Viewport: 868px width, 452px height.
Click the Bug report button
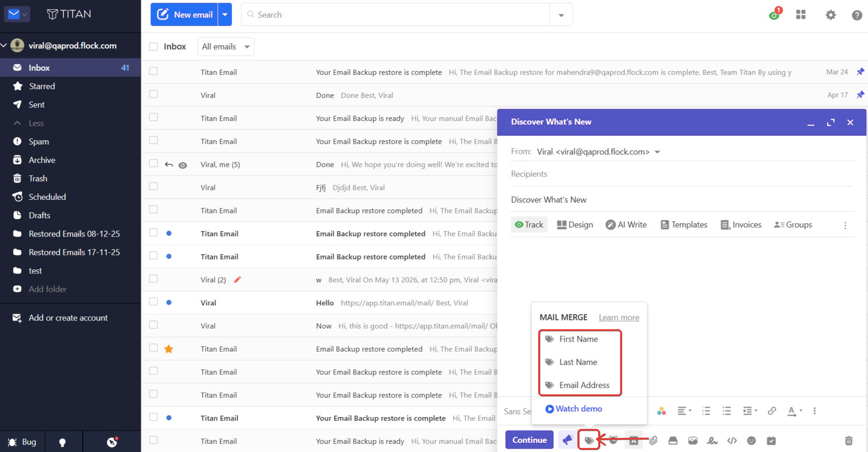tap(22, 442)
